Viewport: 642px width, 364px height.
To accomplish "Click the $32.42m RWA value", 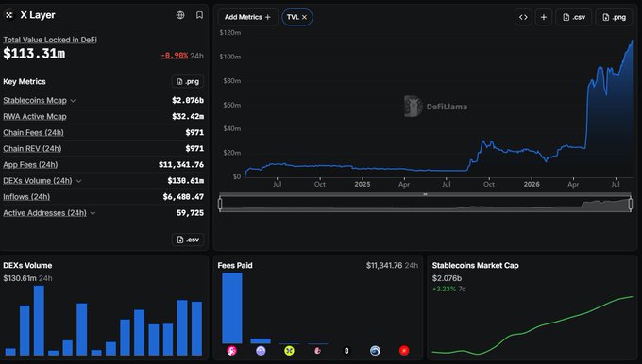I will click(188, 116).
